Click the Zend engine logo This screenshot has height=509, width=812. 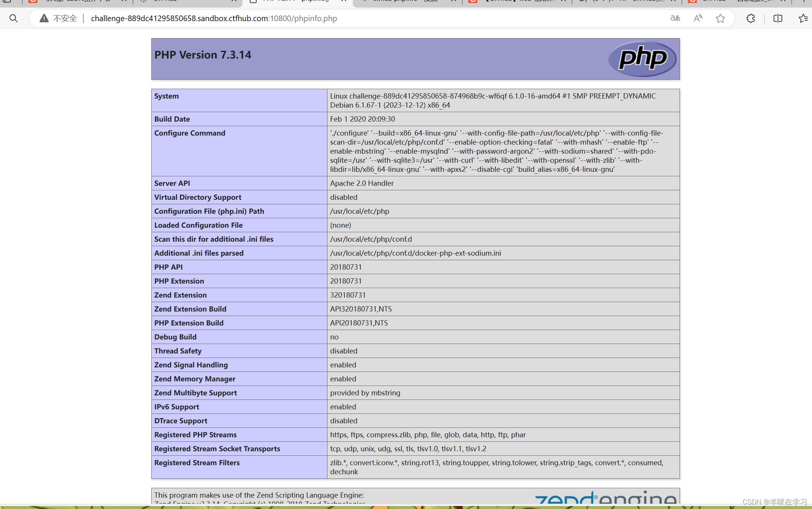[605, 498]
